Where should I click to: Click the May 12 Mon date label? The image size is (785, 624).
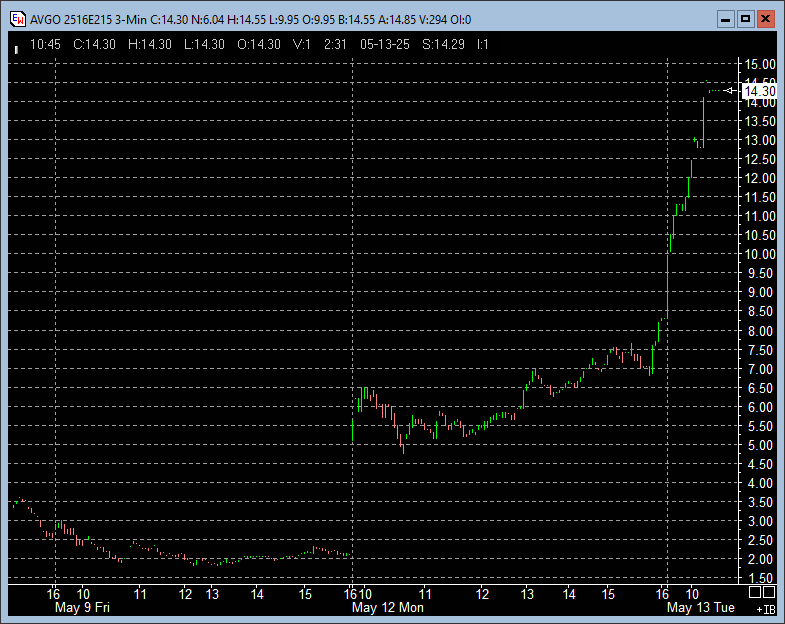click(388, 607)
